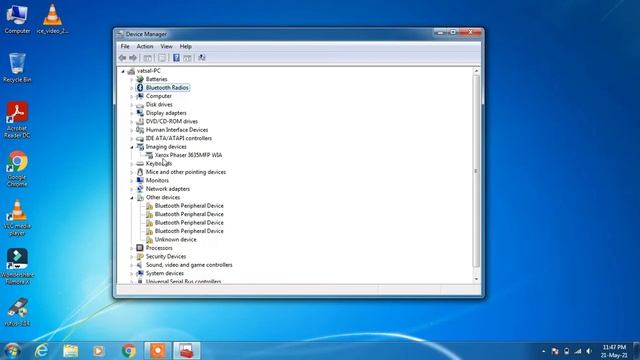The width and height of the screenshot is (640, 360).
Task: Select the Sound, video and game controllers icon
Action: pos(140,265)
